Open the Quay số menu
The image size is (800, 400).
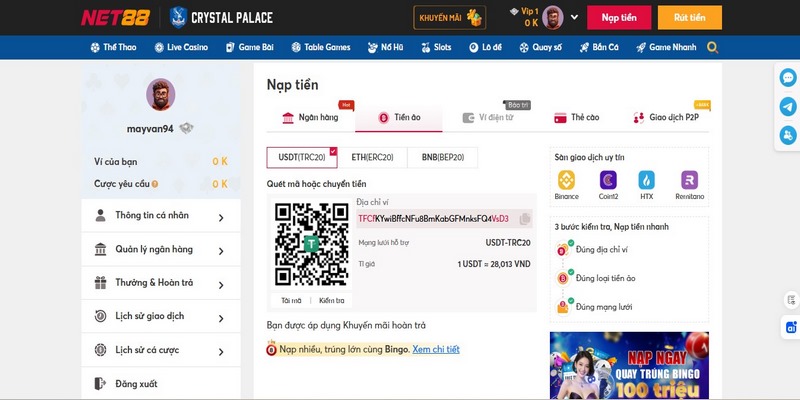(x=540, y=47)
